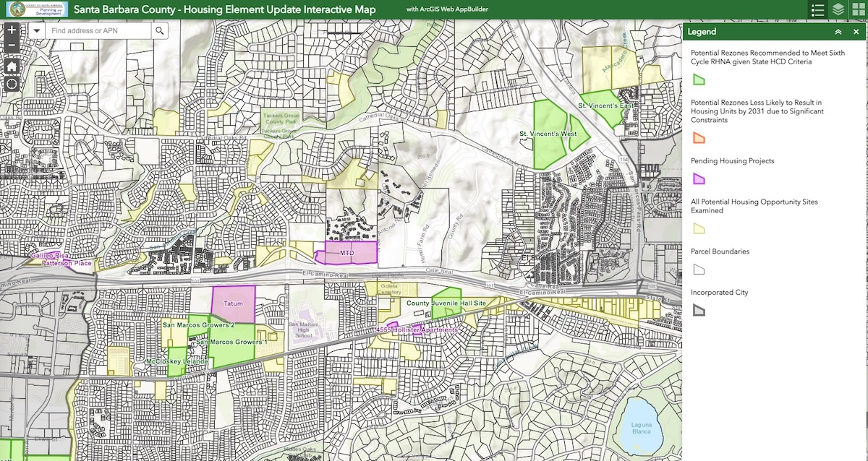Open the Basemap Gallery grid icon
This screenshot has width=868, height=461.
(858, 9)
